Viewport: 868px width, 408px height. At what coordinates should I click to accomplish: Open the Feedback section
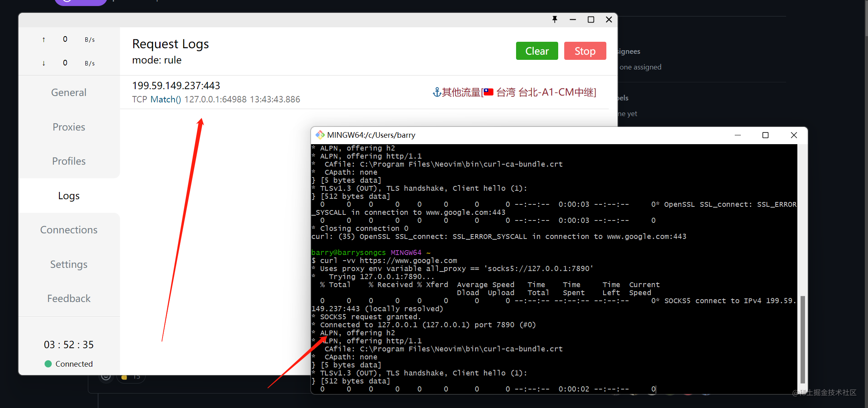coord(69,298)
